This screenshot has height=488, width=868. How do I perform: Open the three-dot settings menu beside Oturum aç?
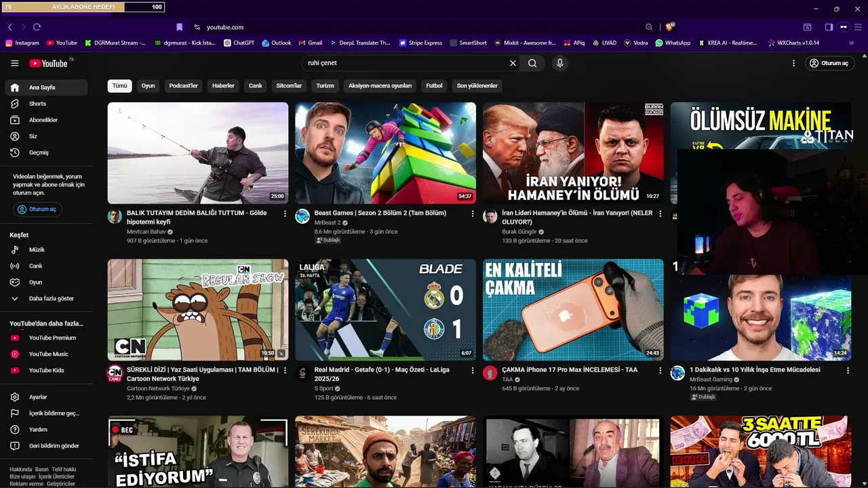793,63
